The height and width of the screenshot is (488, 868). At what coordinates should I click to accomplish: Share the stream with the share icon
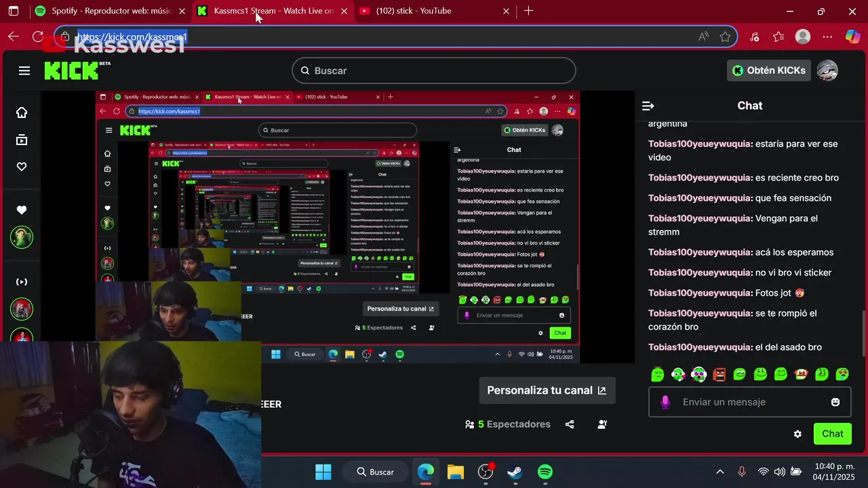coord(570,424)
